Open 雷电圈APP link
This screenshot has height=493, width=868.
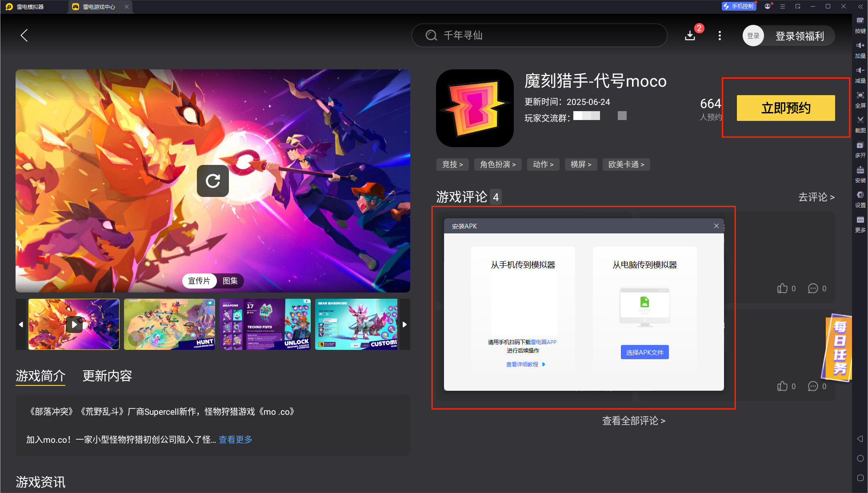pyautogui.click(x=544, y=342)
